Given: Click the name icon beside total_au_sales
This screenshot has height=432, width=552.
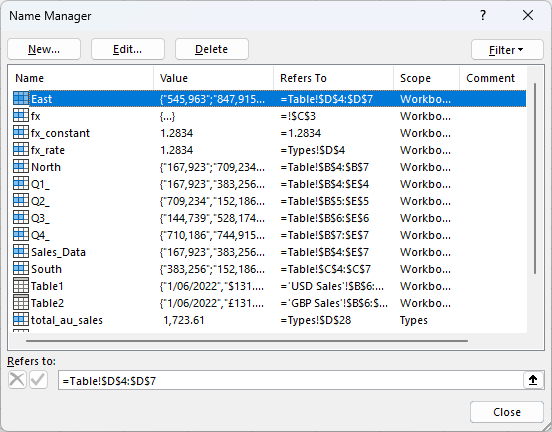Looking at the screenshot, I should point(20,320).
